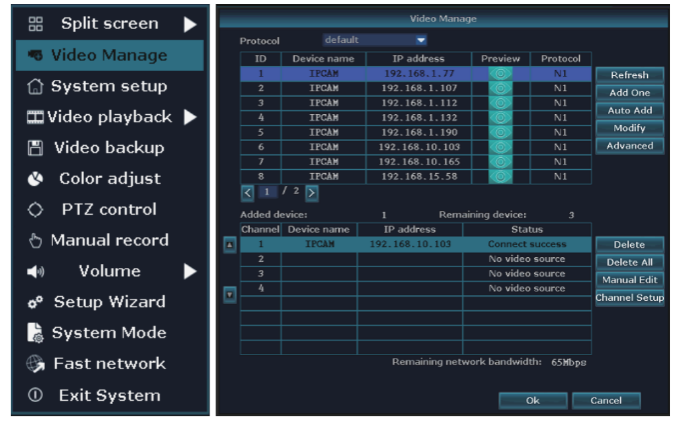Click the Split screen grid icon
680x431 pixels.
tap(37, 24)
